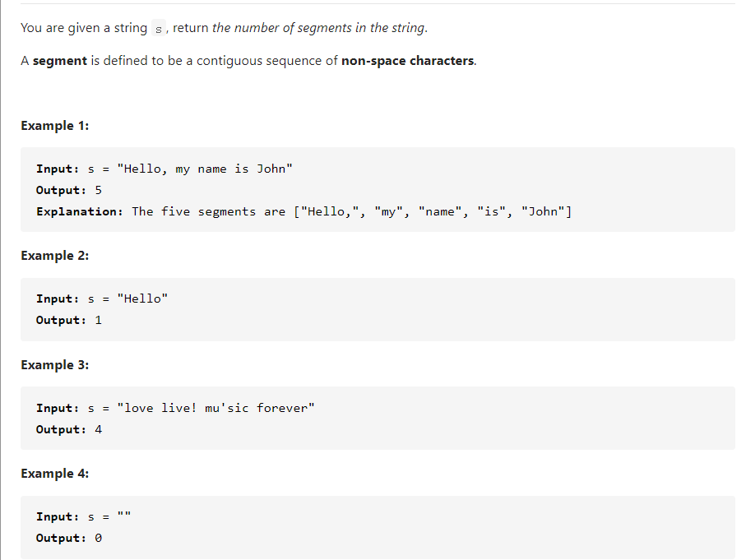This screenshot has width=746, height=560.
Task: Click the "Example 3:" heading
Action: coord(55,365)
